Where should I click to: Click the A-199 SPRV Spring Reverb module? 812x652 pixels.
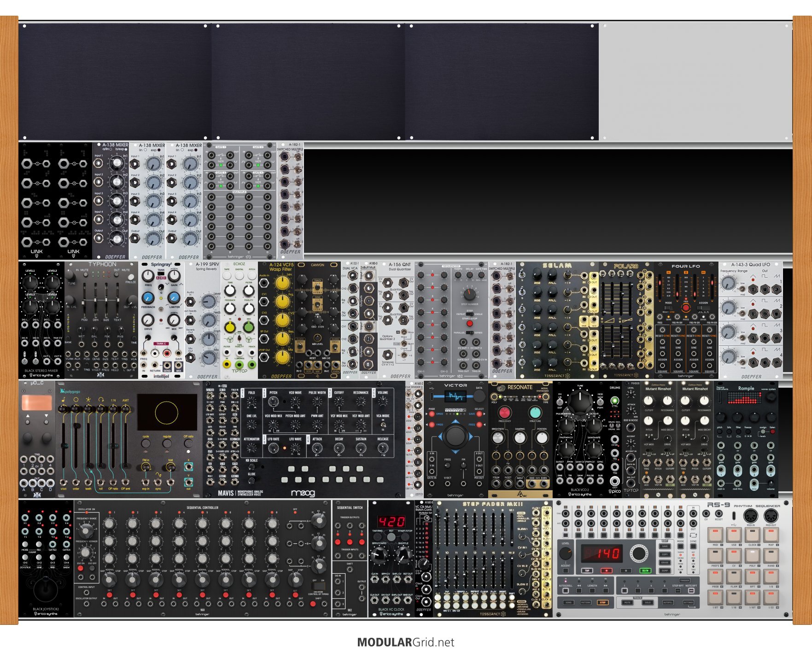[203, 320]
